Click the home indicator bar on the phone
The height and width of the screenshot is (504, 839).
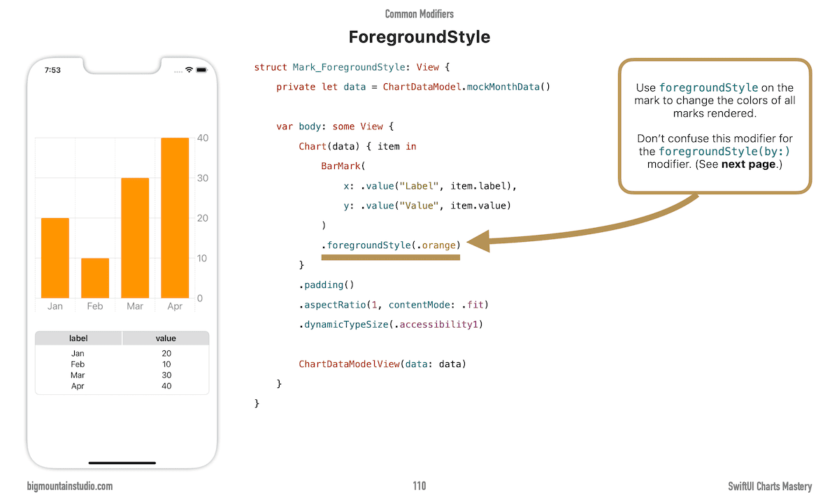(x=122, y=463)
